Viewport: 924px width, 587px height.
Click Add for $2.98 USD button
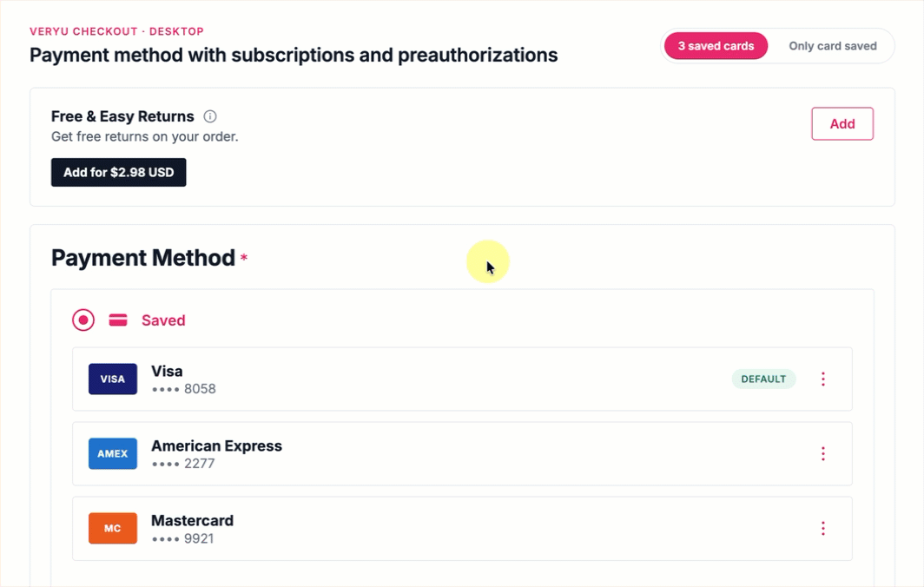click(118, 172)
